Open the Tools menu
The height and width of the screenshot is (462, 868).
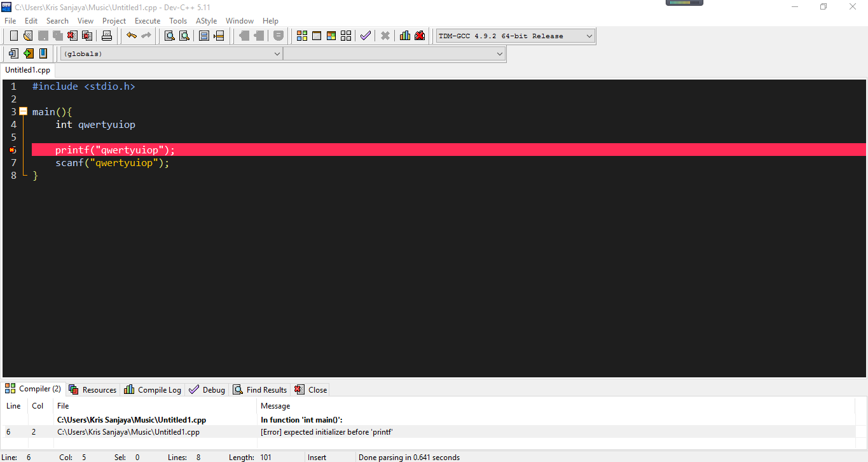(178, 21)
